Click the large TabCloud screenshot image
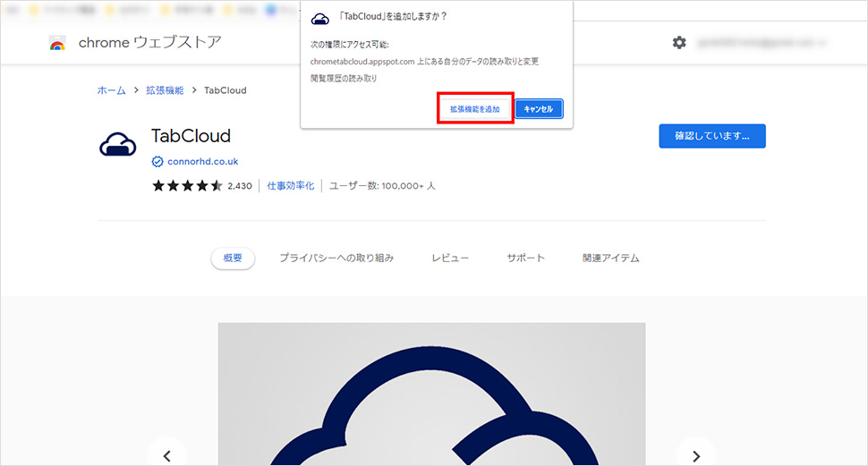Screen dimensions: 868x466 432,394
